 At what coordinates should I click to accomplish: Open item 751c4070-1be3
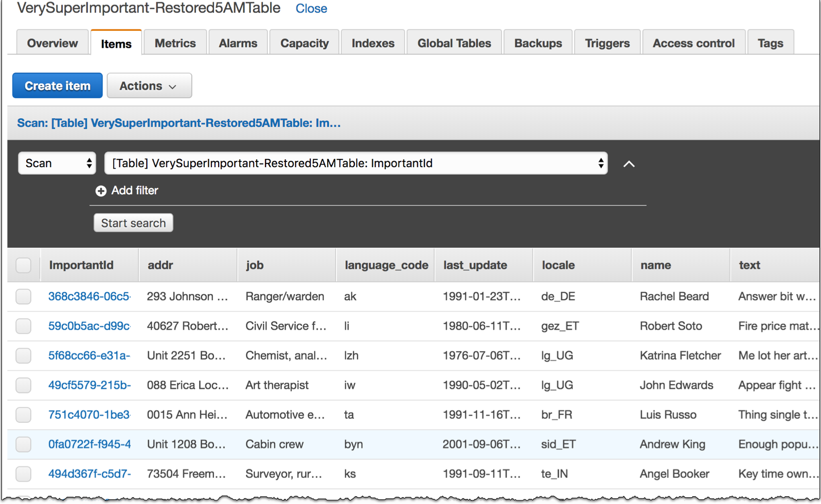tap(90, 415)
